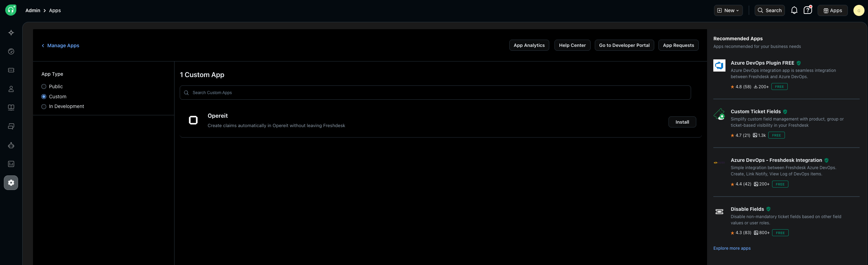Click the Opereit app icon
Image resolution: width=868 pixels, height=265 pixels.
(193, 120)
